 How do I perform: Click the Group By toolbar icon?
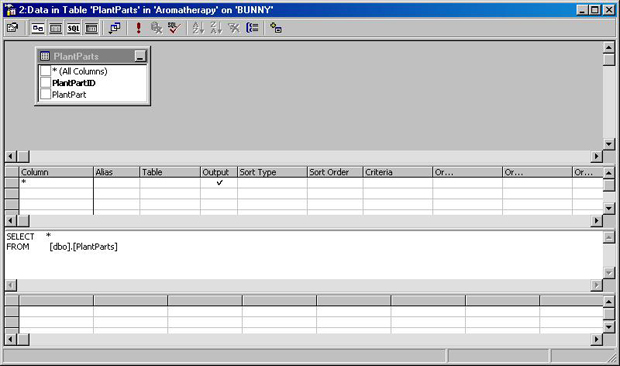pos(252,28)
